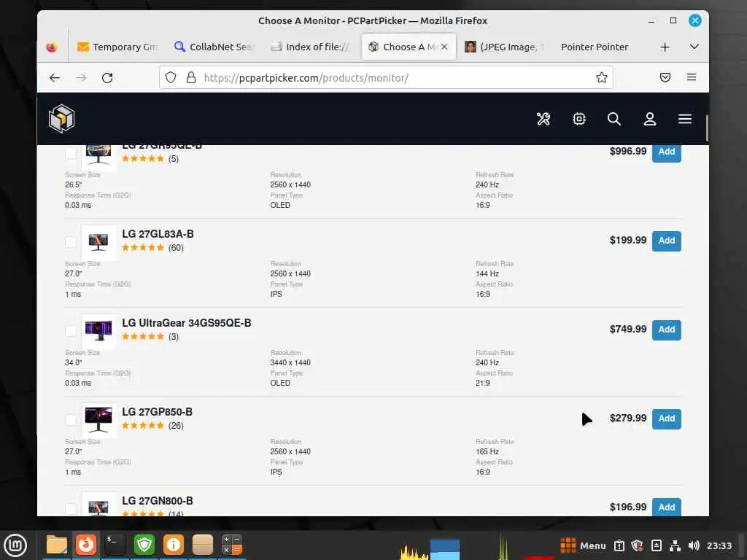Viewport: 747px width, 560px height.
Task: Go back with the Firefox back arrow
Action: [x=55, y=77]
